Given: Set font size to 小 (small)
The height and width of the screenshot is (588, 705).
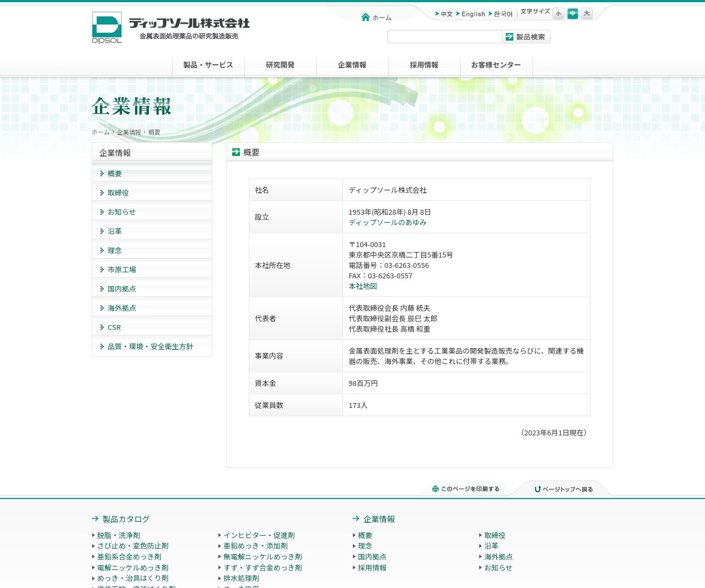Looking at the screenshot, I should point(558,14).
